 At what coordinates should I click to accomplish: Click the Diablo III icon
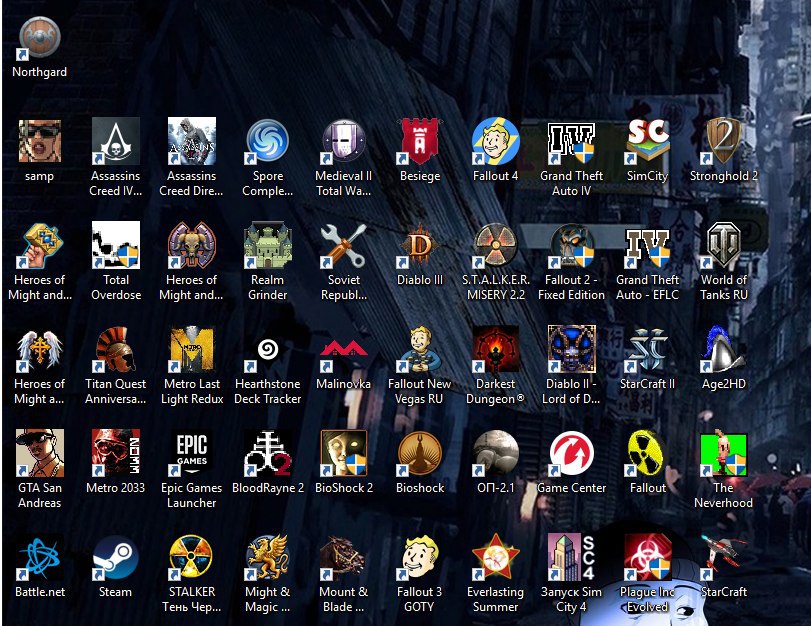420,245
